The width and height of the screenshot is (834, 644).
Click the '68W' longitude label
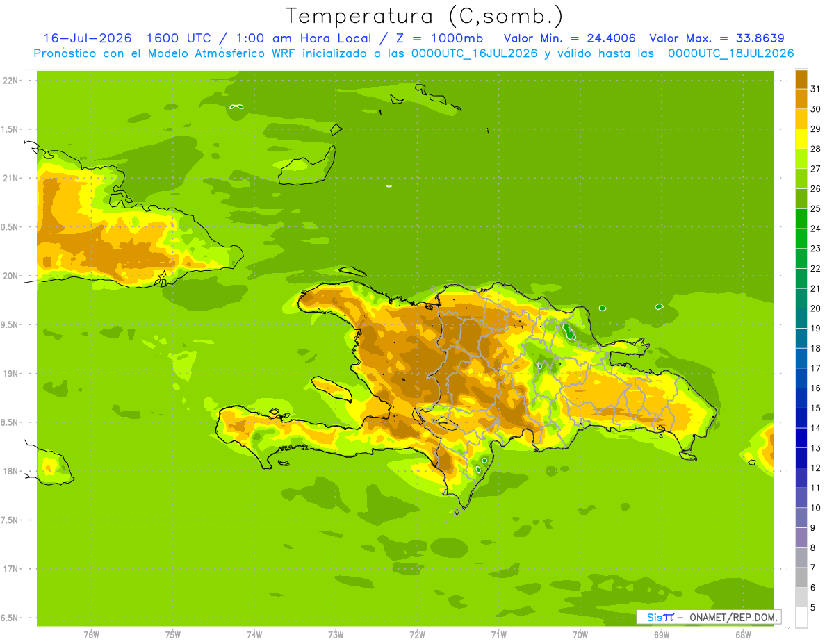click(x=743, y=635)
